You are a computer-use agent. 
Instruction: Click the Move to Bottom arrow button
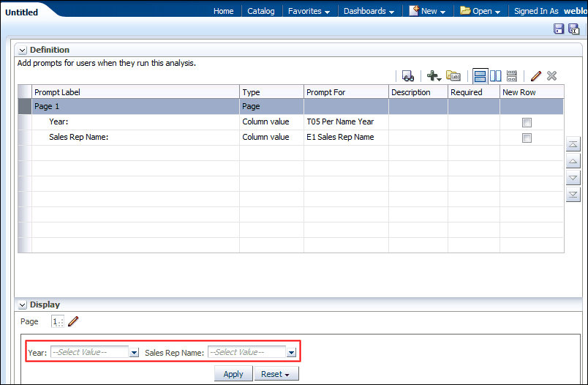click(x=573, y=195)
